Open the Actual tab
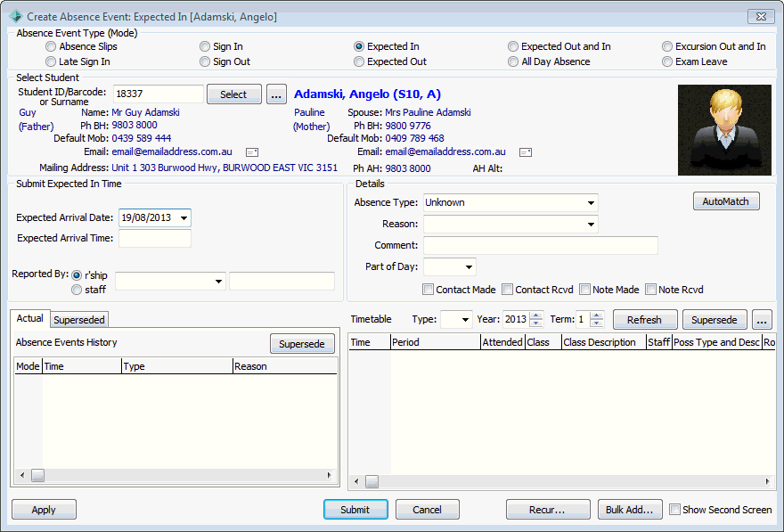This screenshot has height=532, width=784. tap(30, 318)
